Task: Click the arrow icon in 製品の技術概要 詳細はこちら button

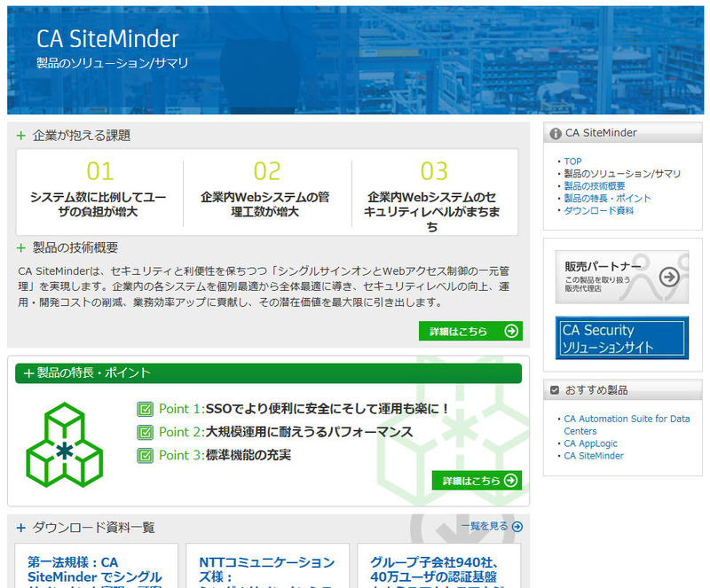Action: (510, 331)
